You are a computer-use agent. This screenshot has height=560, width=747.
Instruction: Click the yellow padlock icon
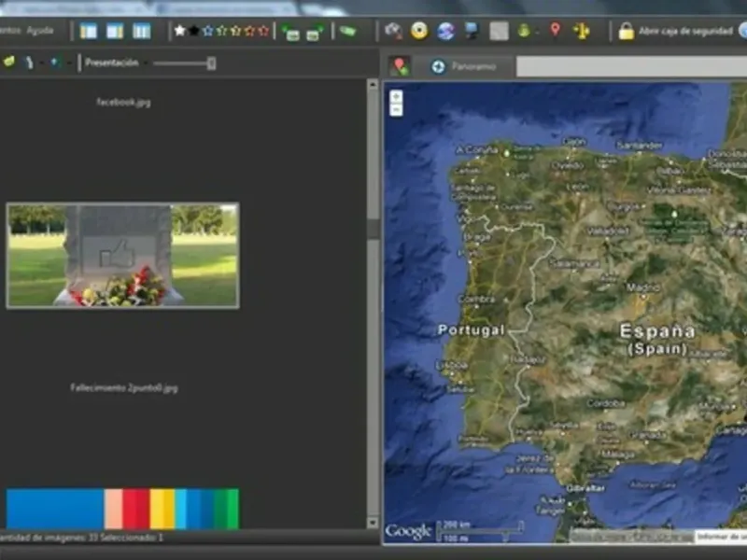click(626, 32)
